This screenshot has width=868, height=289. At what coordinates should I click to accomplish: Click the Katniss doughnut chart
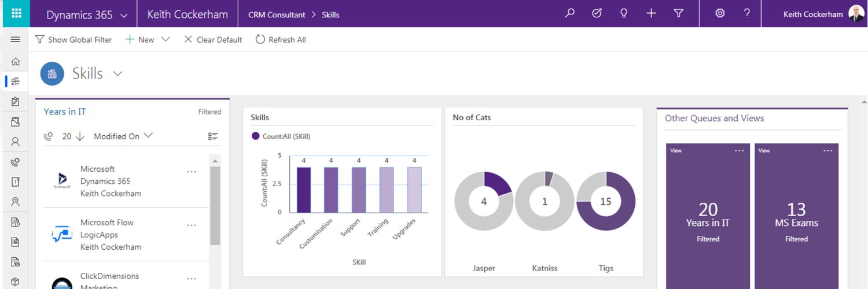click(x=545, y=201)
